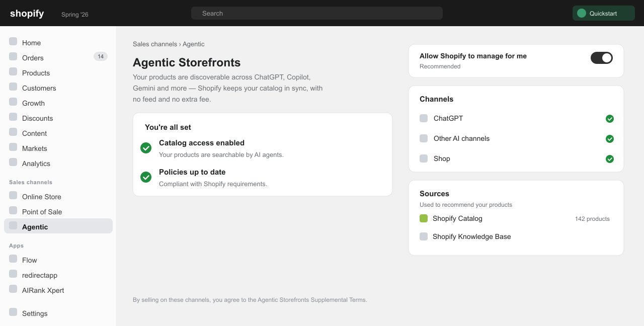Click the green Shopify Catalog source icon

424,218
